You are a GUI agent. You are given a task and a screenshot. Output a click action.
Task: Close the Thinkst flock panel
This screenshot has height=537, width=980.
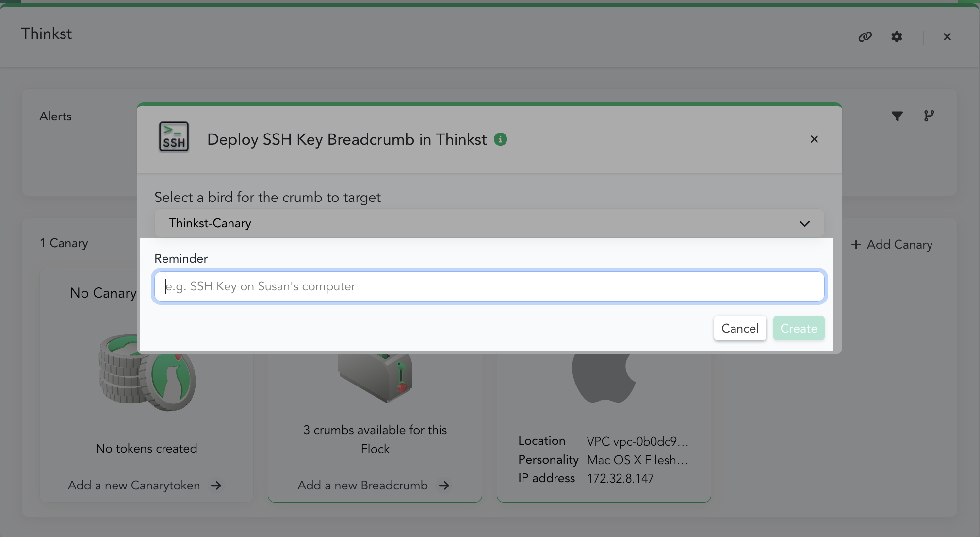(x=947, y=37)
